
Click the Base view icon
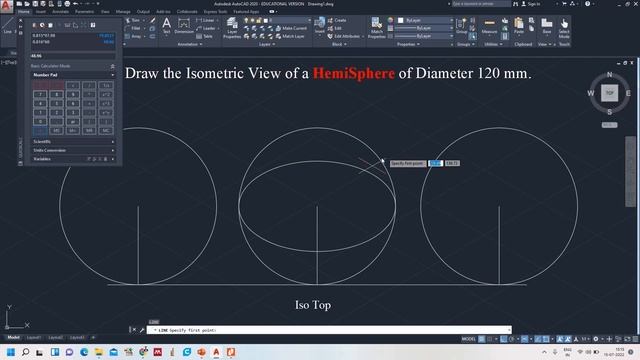[x=547, y=25]
